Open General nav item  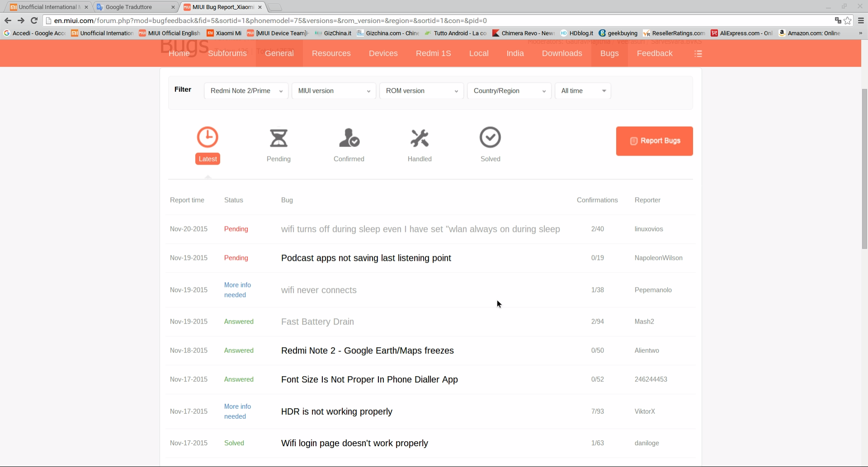point(279,53)
